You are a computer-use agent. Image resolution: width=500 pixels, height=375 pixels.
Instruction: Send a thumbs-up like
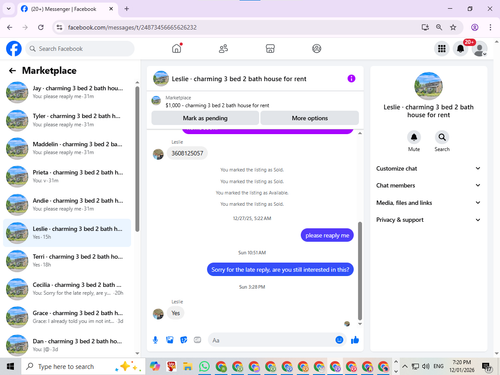355,340
